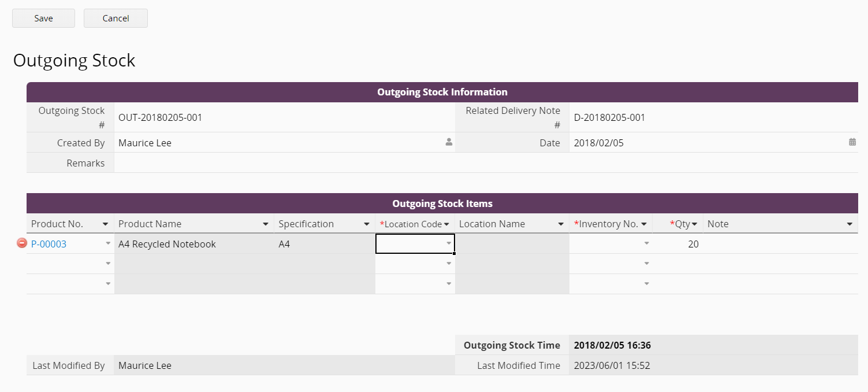868x392 pixels.
Task: Edit the Qty cell showing 20
Action: coord(679,244)
